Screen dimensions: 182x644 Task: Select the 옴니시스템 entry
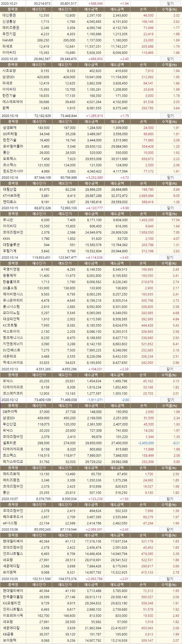tap(91, 307)
